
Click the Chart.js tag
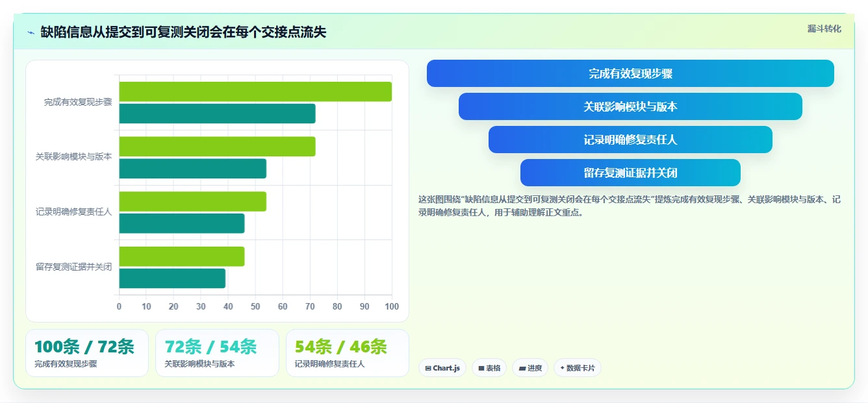pos(442,368)
